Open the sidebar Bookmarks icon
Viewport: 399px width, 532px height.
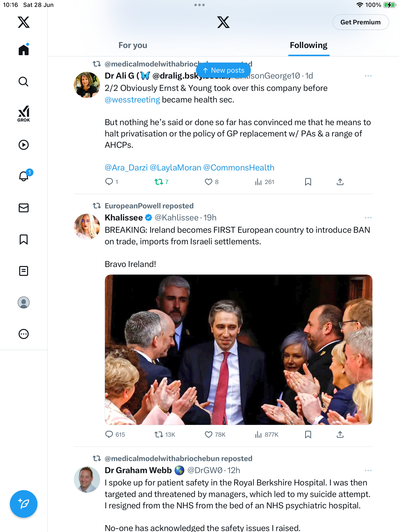point(24,239)
